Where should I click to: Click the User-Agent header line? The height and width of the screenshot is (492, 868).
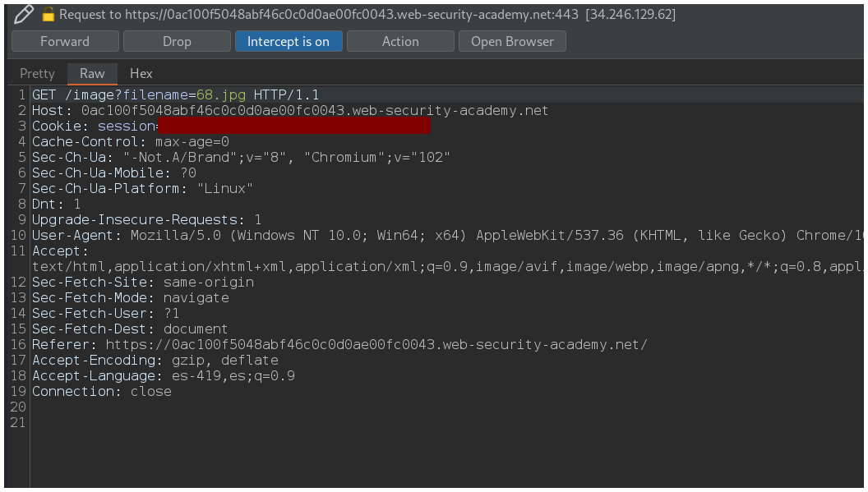click(411, 236)
